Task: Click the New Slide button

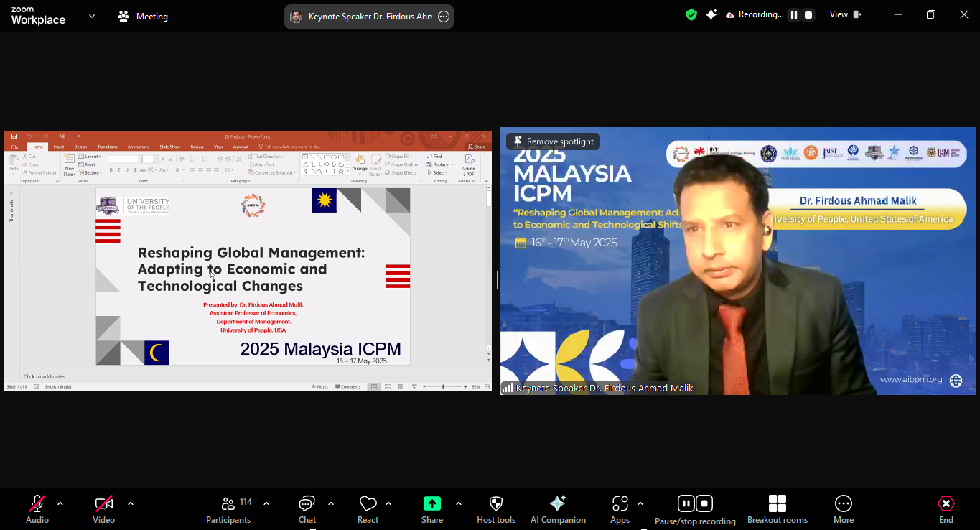Action: (x=69, y=166)
